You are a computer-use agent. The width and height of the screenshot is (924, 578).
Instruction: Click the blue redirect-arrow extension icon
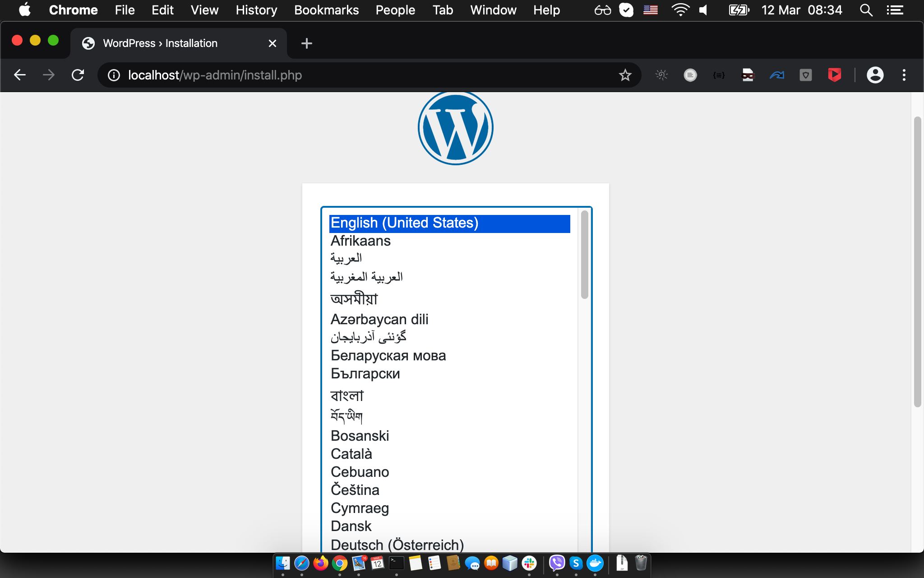777,75
